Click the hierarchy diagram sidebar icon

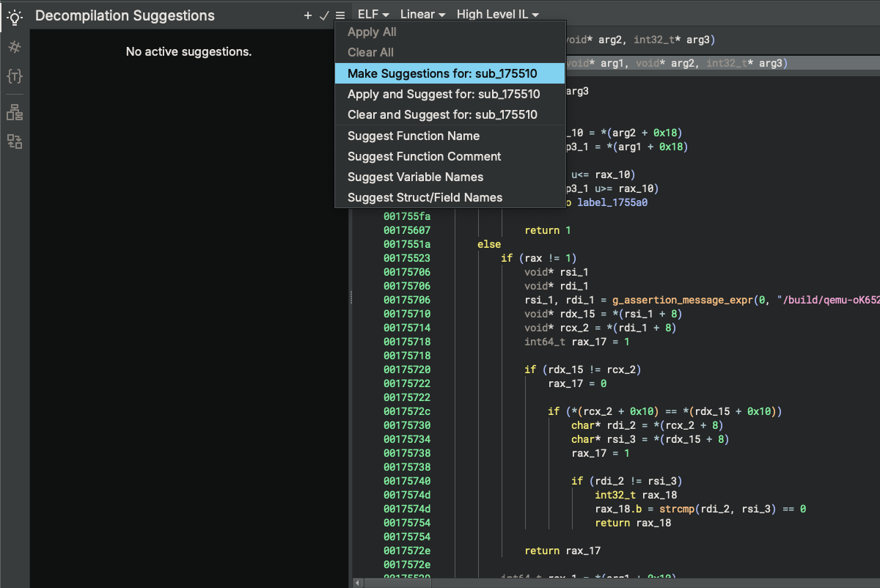point(14,112)
